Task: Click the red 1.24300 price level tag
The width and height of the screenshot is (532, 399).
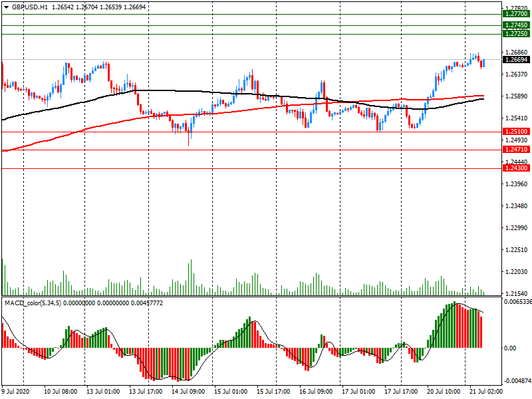Action: point(516,169)
